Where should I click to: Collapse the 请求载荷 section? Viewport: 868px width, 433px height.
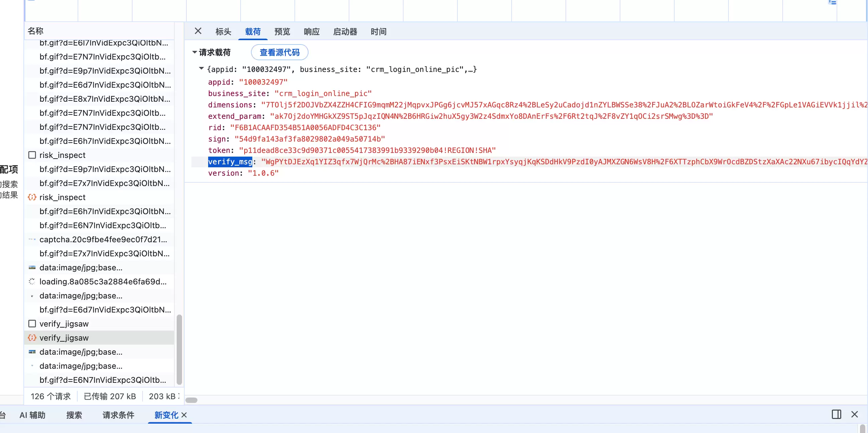(x=194, y=52)
